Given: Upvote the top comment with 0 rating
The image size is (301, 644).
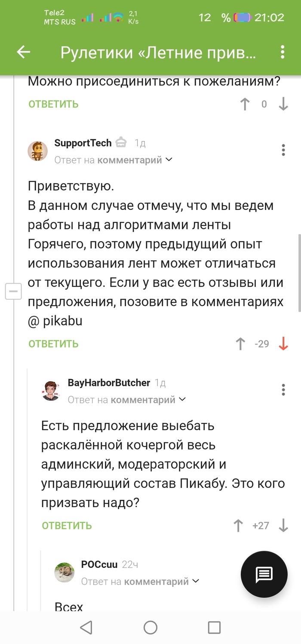Looking at the screenshot, I should click(x=245, y=104).
